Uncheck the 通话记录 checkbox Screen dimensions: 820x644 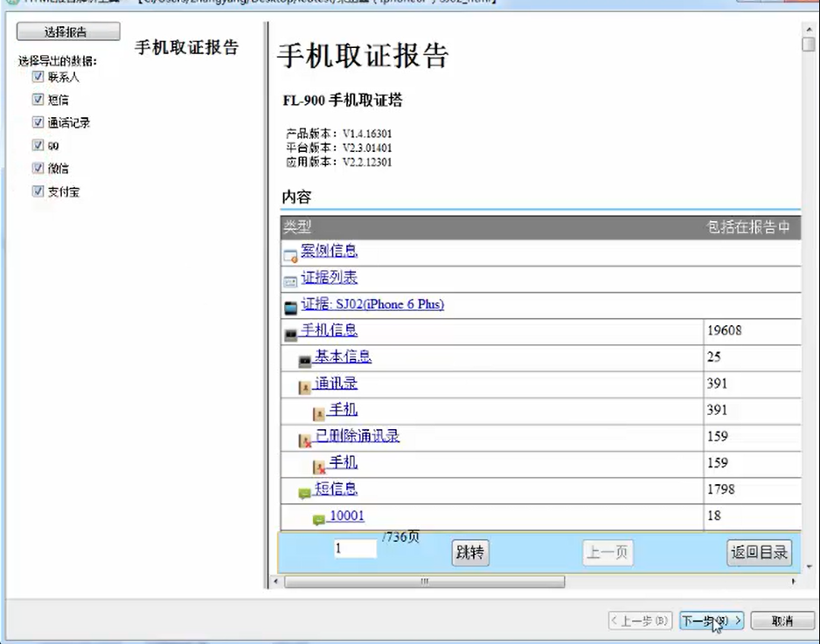tap(38, 122)
